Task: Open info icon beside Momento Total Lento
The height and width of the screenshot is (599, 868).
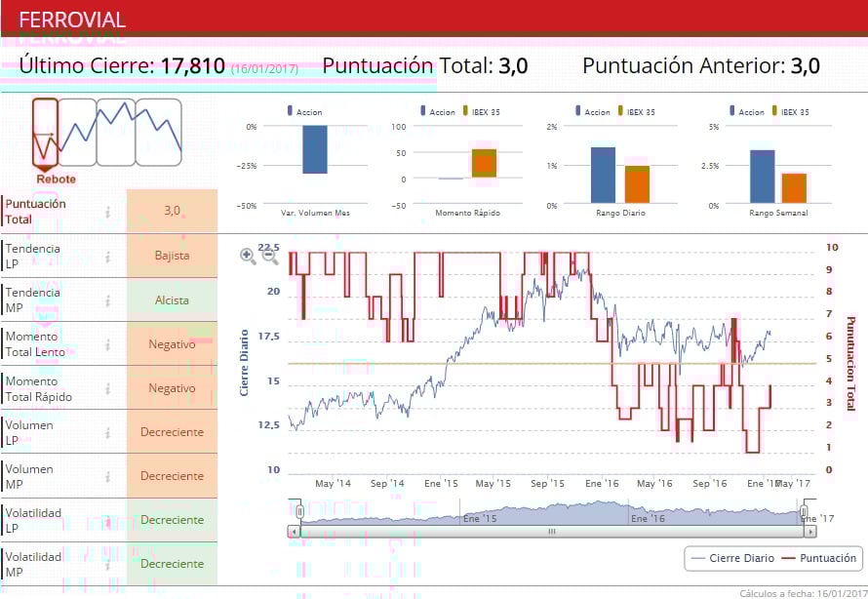Action: (x=108, y=345)
